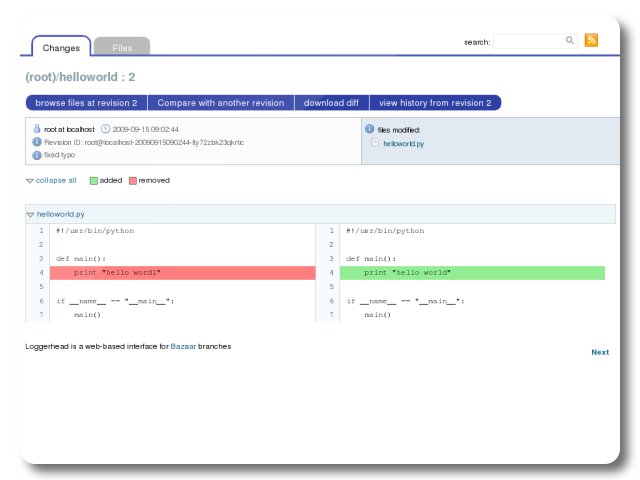The image size is (640, 480).
Task: Click the search magnifier icon
Action: (570, 41)
